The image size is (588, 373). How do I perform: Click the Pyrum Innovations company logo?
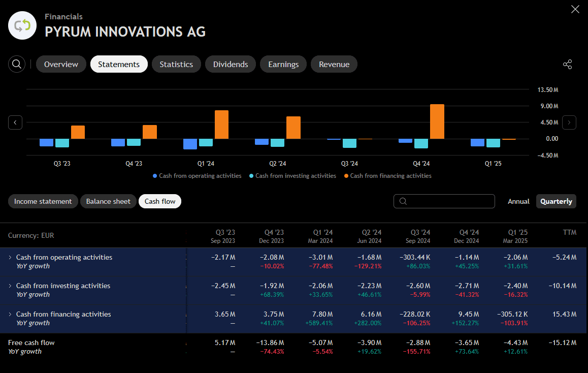click(22, 25)
